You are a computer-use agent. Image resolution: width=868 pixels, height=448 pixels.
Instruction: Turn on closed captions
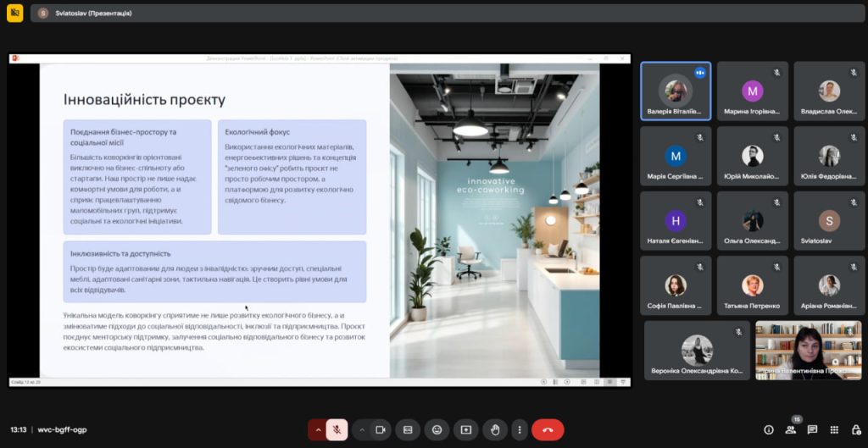(408, 429)
